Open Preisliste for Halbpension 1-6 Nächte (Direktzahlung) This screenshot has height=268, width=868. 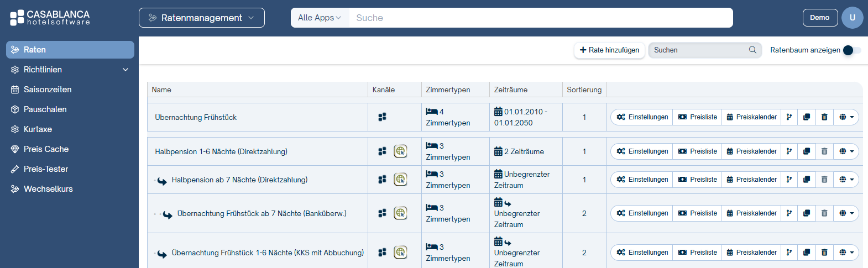pos(697,151)
